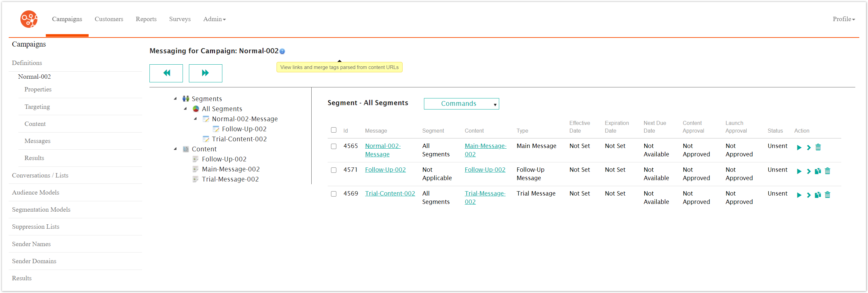Collapse the Content tree node

(x=175, y=149)
